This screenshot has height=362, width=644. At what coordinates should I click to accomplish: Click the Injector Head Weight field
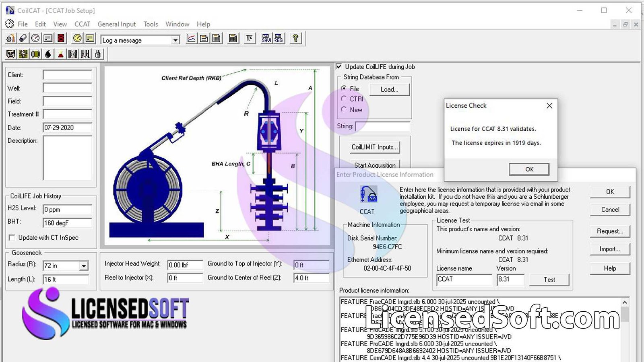tap(185, 265)
